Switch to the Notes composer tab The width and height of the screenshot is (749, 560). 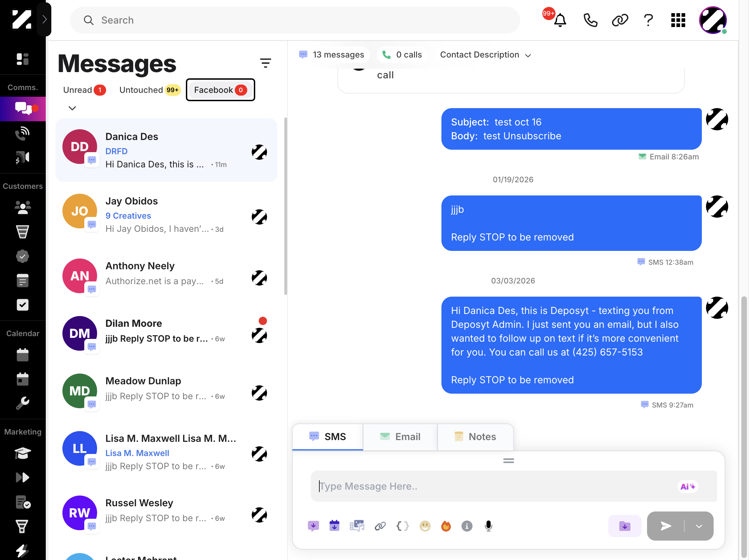coord(475,437)
